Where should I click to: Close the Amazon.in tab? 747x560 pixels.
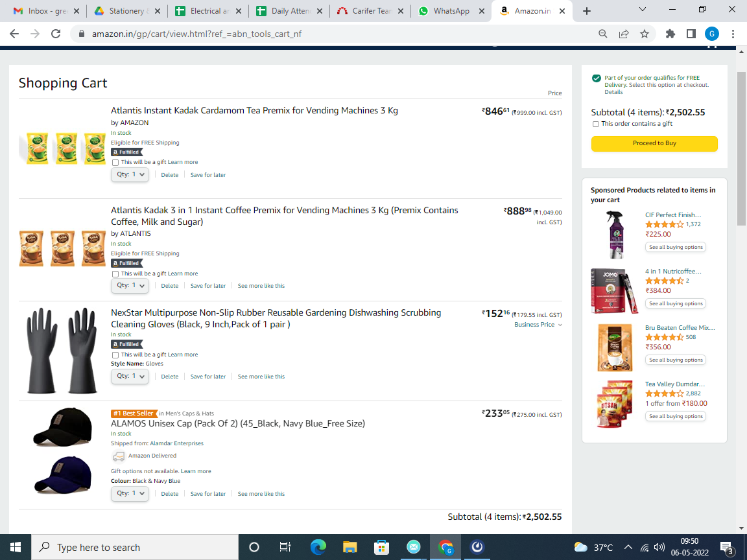coord(562,11)
